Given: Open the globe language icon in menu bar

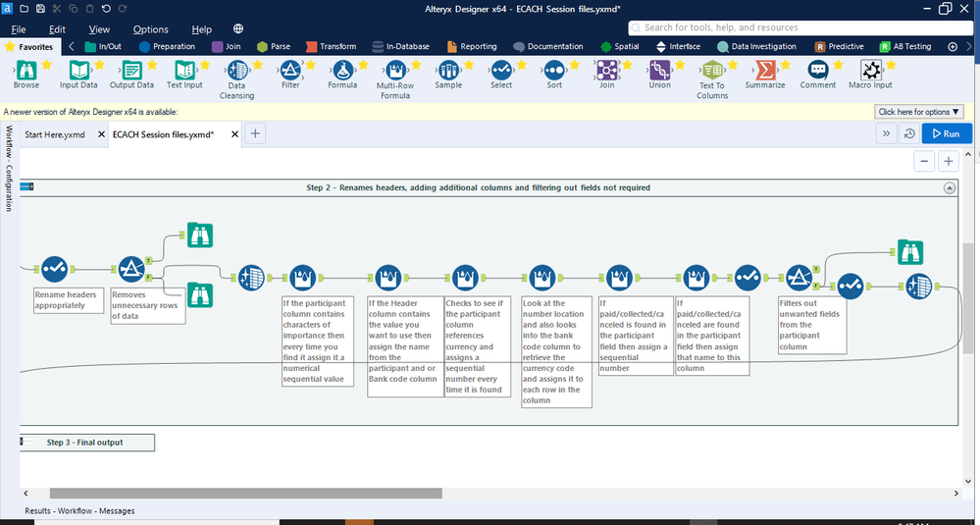Looking at the screenshot, I should 238,28.
